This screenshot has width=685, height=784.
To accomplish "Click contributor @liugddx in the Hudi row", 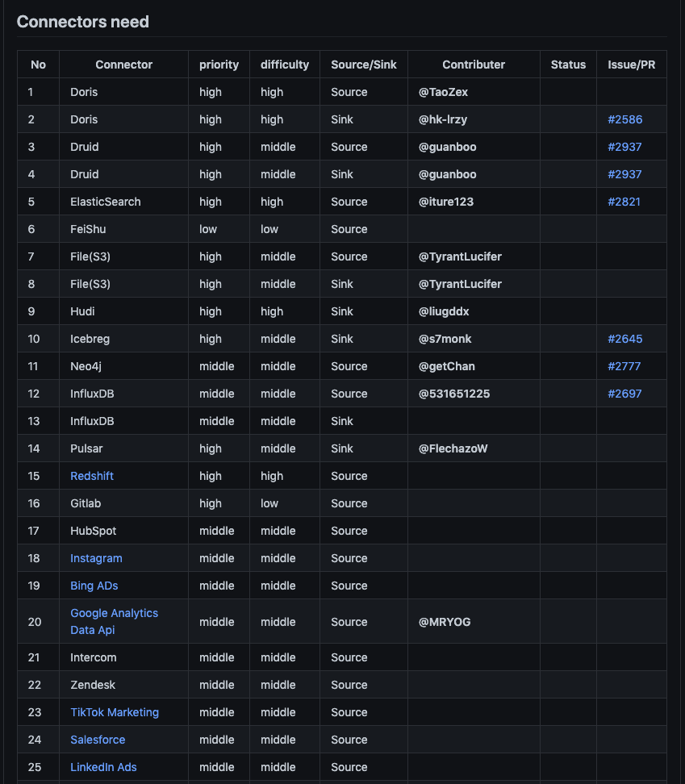I will (x=444, y=311).
